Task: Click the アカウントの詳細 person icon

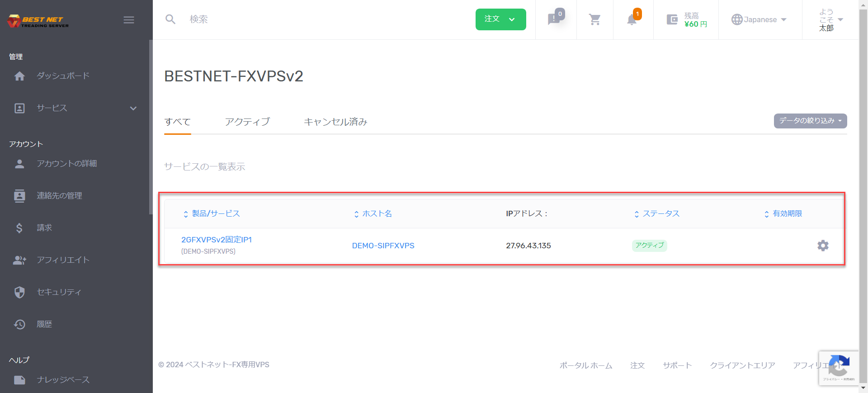Action: click(19, 164)
